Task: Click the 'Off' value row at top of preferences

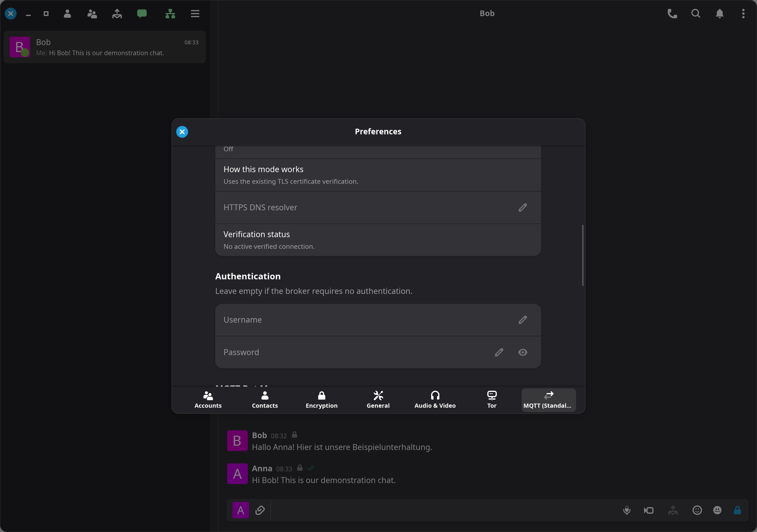Action: point(378,152)
